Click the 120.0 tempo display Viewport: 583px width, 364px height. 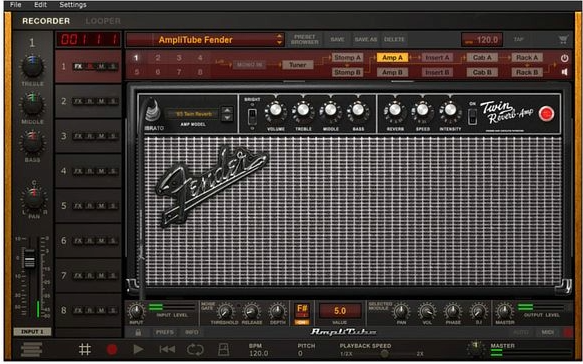click(482, 40)
